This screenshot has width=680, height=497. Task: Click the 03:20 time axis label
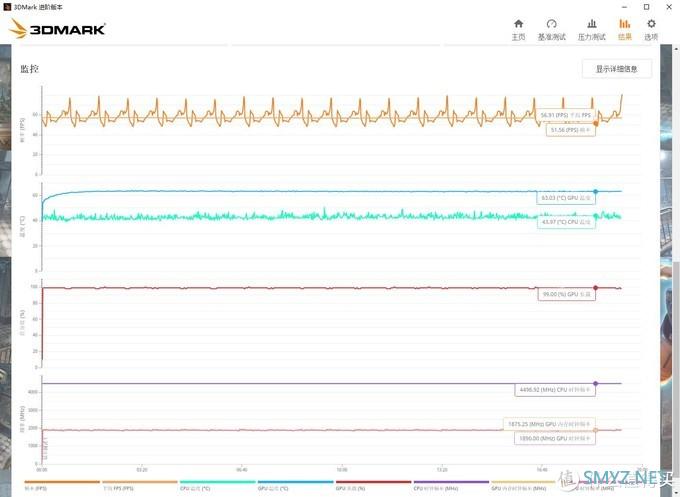coord(142,470)
